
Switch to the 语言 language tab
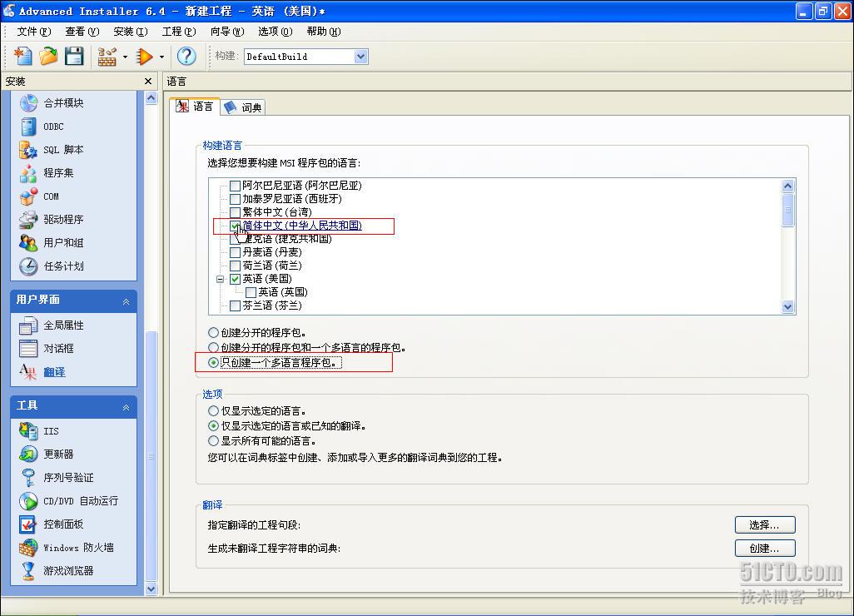(x=195, y=107)
